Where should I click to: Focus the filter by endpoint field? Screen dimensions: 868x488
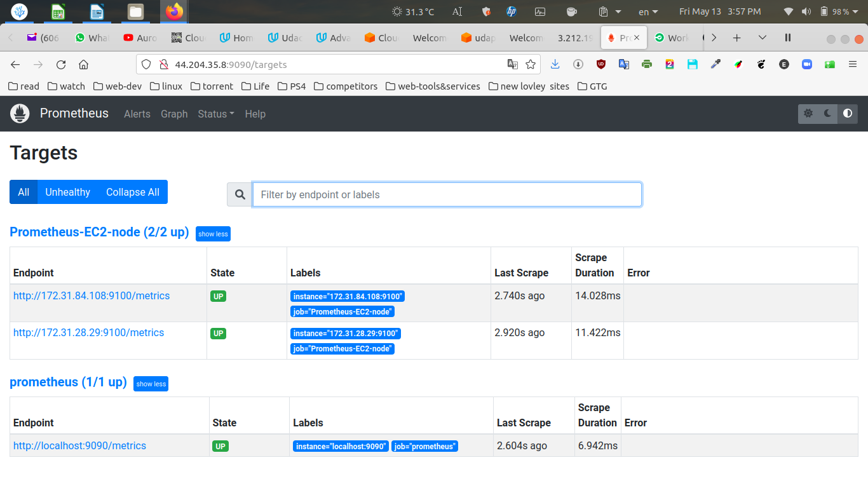pos(447,194)
